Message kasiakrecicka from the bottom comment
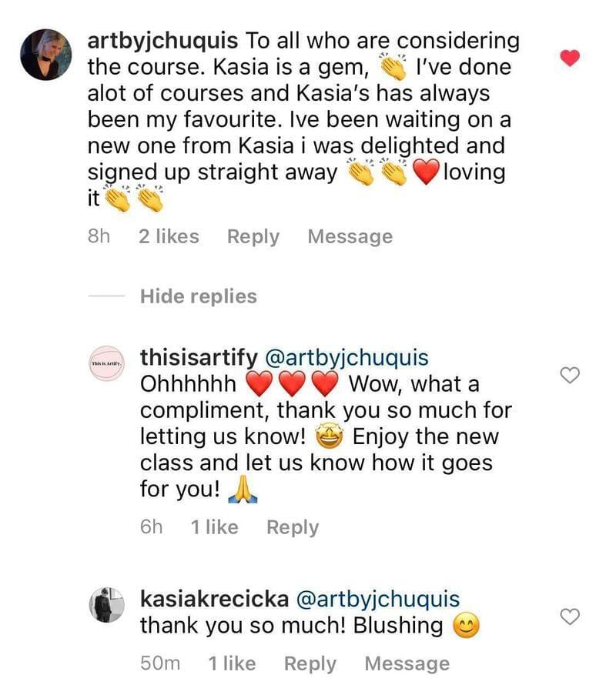The width and height of the screenshot is (616, 685). [x=407, y=663]
